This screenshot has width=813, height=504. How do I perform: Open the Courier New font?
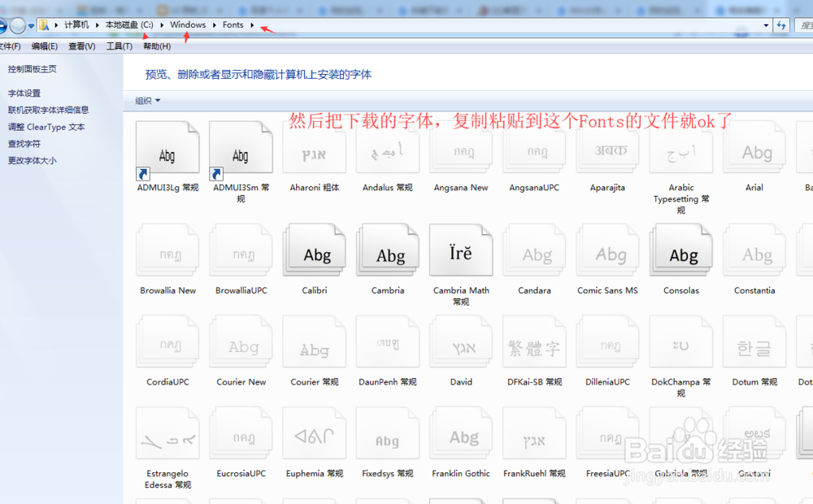[241, 341]
